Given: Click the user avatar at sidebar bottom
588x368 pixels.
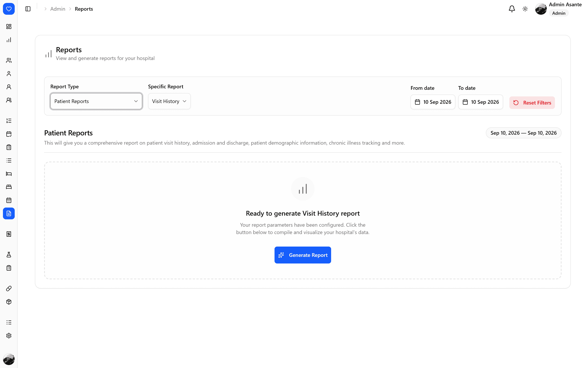Looking at the screenshot, I should click(9, 359).
